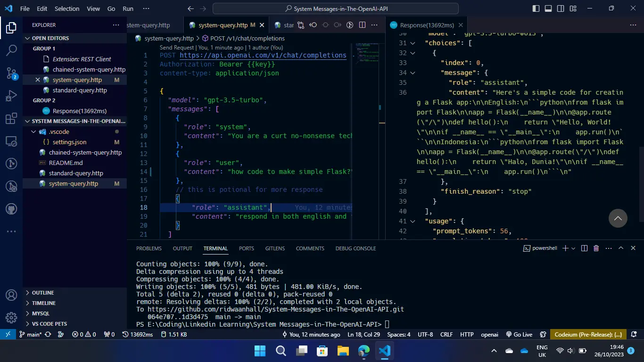Kill the terminal with trash icon

[596, 248]
